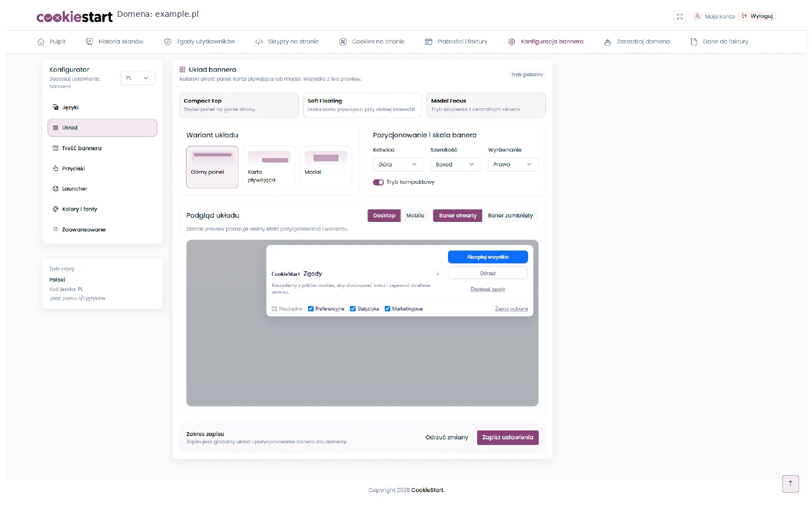Expand the Szerokość Boxed dropdown
The image size is (812, 510).
tap(455, 164)
